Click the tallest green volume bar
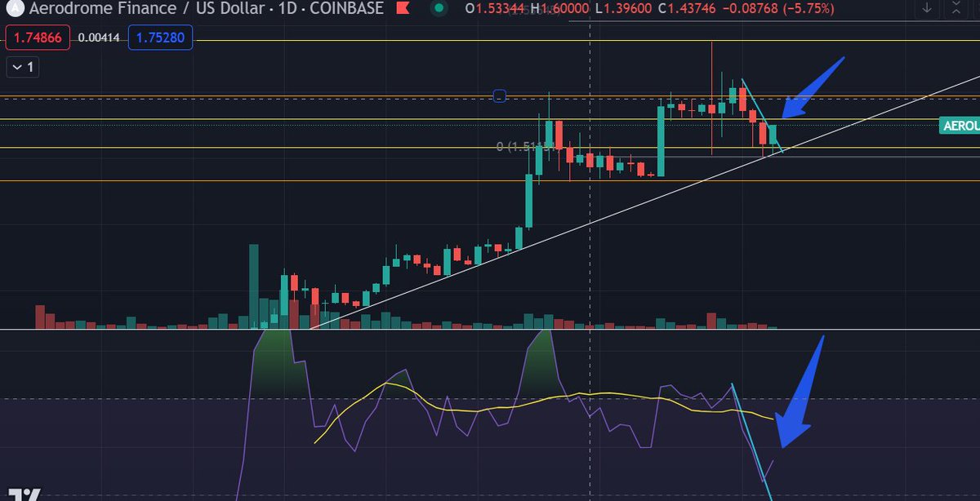 tap(254, 286)
